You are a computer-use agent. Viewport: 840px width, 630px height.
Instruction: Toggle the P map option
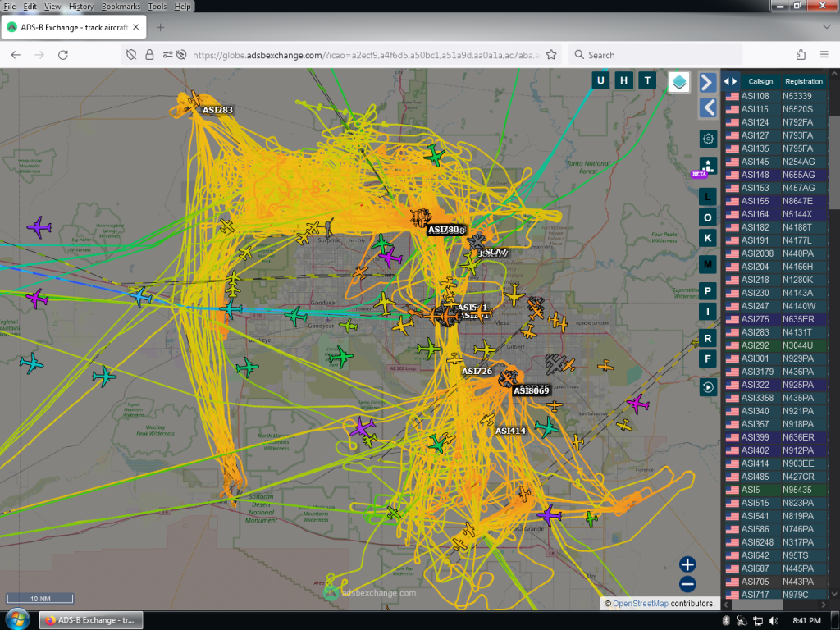[x=708, y=291]
